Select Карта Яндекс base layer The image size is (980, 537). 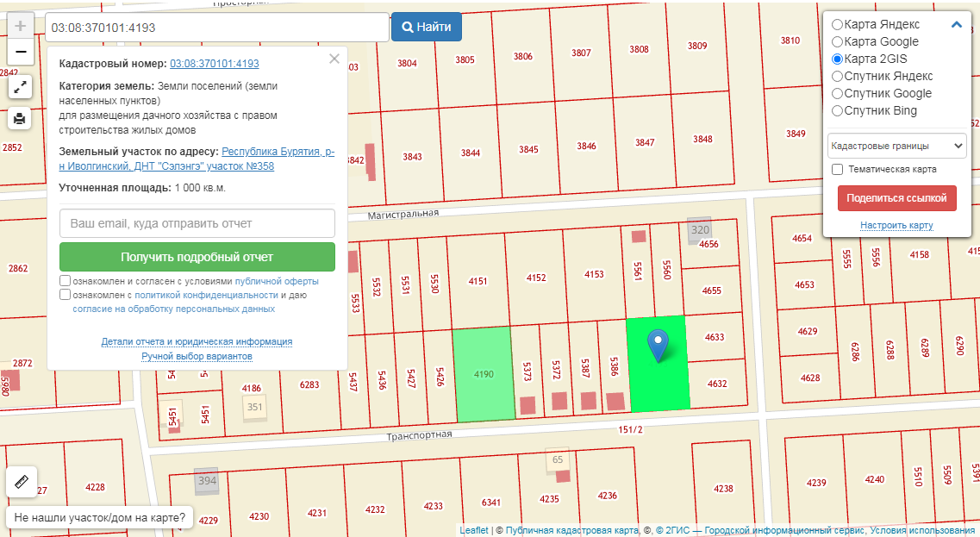tap(838, 24)
